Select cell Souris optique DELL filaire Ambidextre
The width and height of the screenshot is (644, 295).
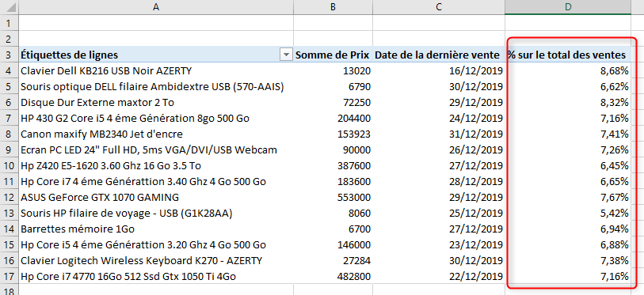coord(156,87)
